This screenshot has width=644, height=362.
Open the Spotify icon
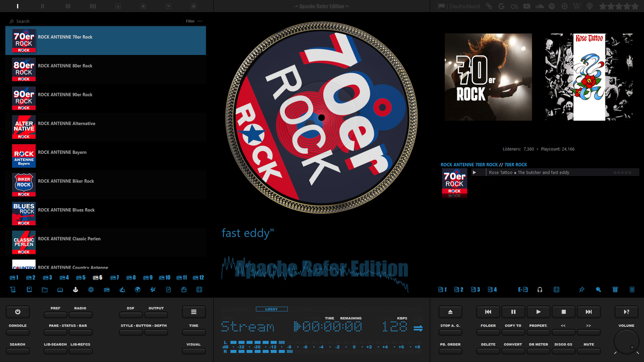point(552,6)
